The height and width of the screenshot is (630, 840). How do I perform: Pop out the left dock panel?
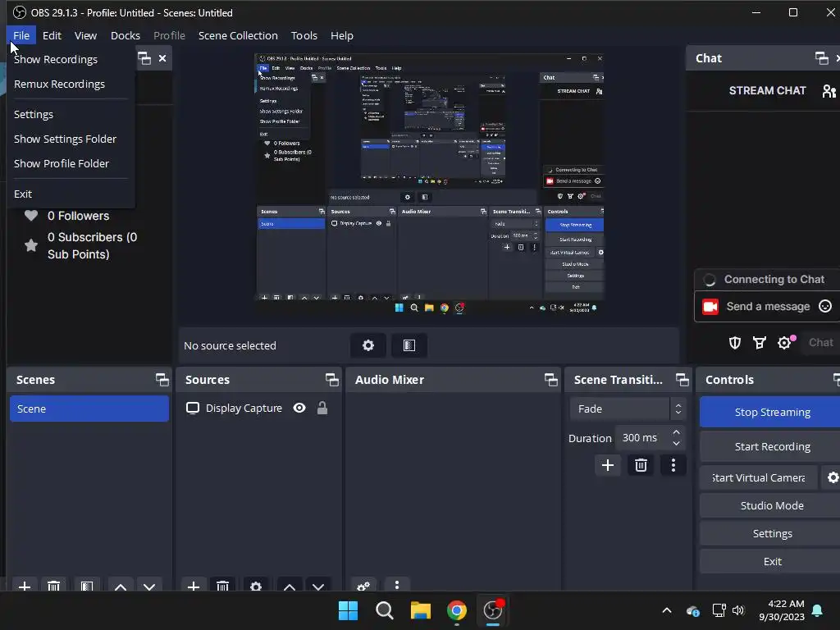[144, 58]
